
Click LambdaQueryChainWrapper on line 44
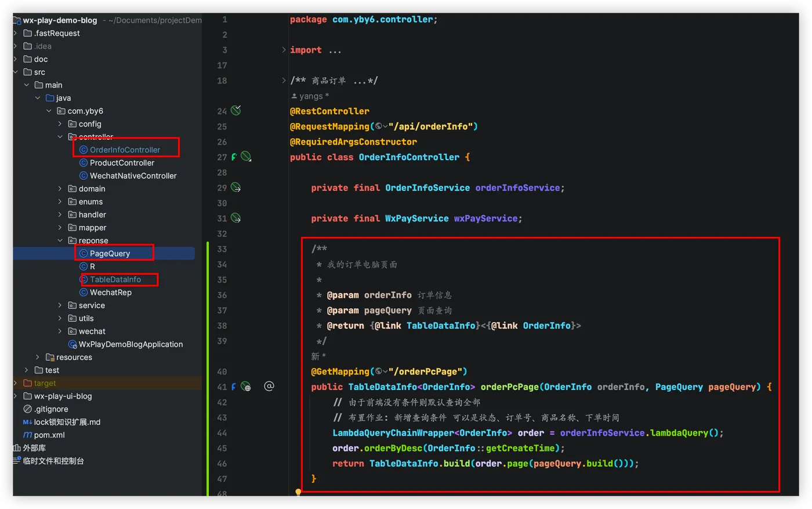coord(393,433)
